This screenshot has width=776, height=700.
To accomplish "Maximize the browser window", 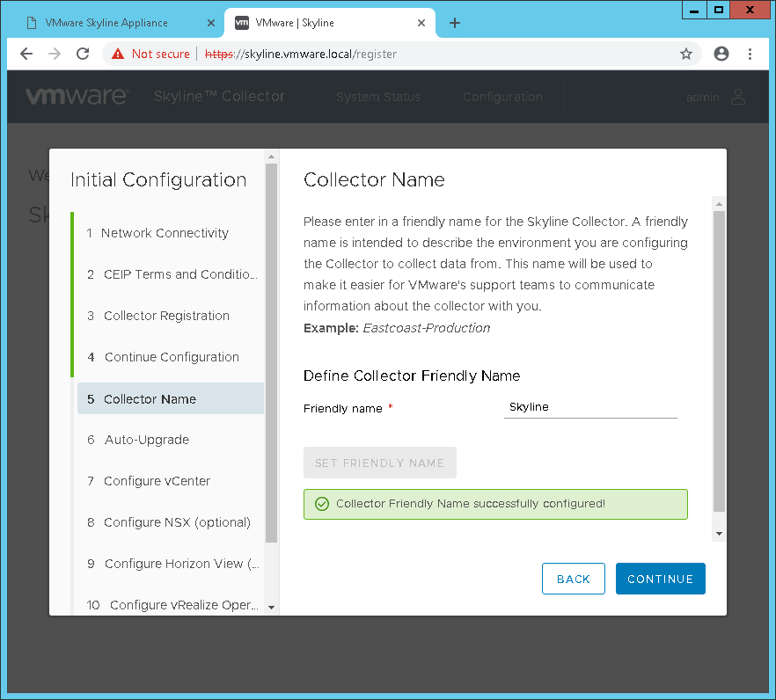I will 719,10.
